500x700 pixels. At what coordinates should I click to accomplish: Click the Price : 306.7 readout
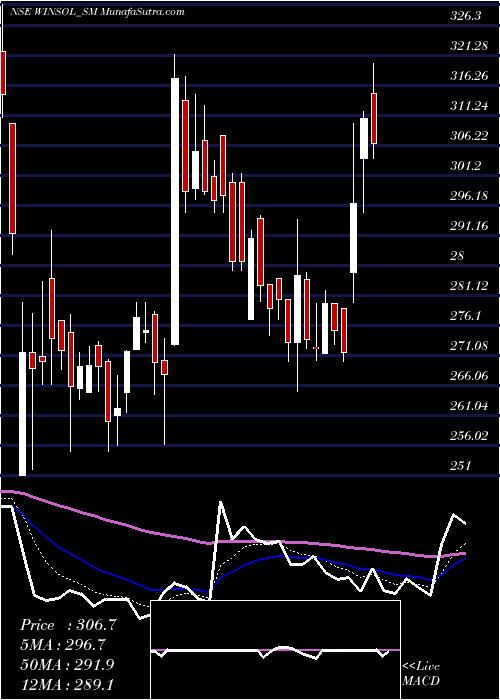click(x=68, y=625)
